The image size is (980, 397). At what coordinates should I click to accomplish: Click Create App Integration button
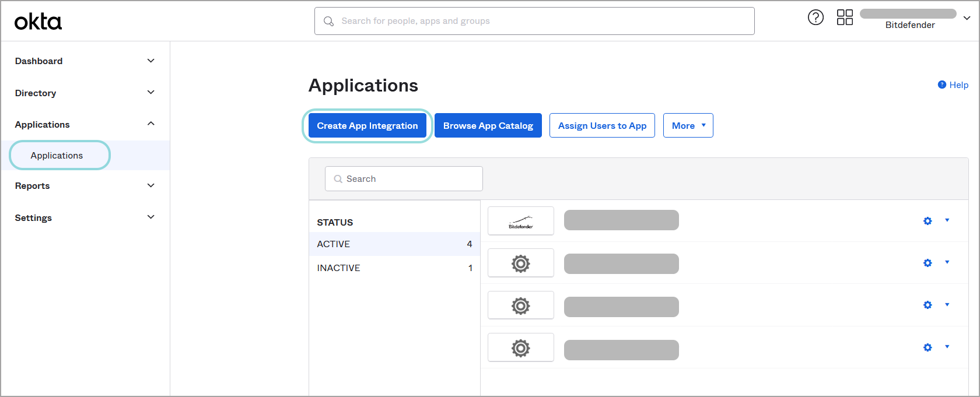(x=367, y=126)
